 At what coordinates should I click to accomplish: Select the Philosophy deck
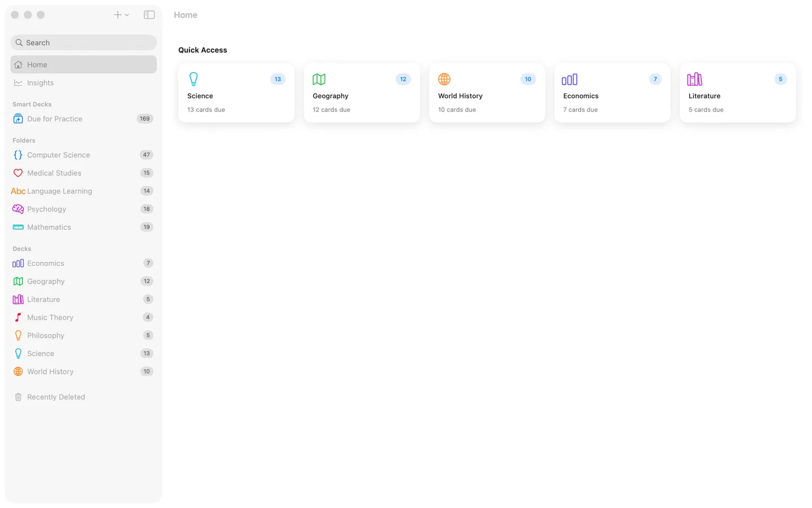click(83, 335)
